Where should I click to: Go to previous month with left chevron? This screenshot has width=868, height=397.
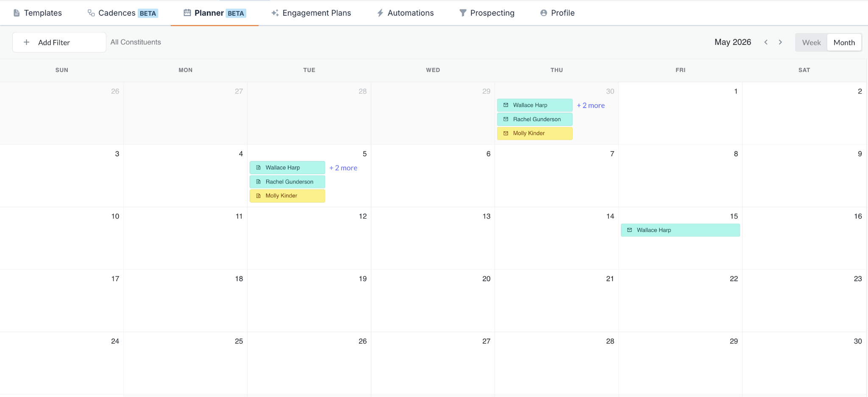(766, 42)
